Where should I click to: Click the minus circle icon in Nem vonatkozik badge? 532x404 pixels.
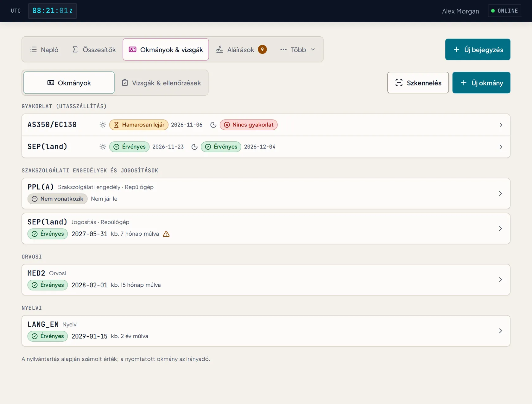[35, 199]
